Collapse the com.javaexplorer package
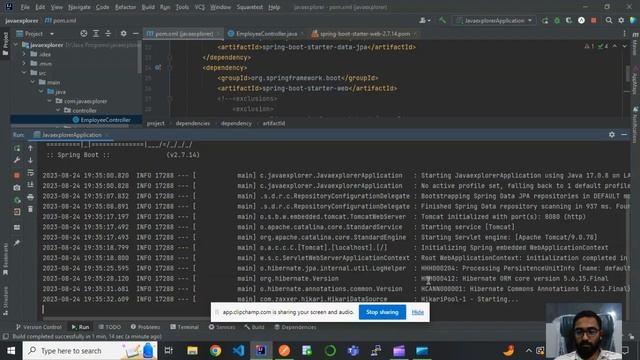 click(50, 101)
